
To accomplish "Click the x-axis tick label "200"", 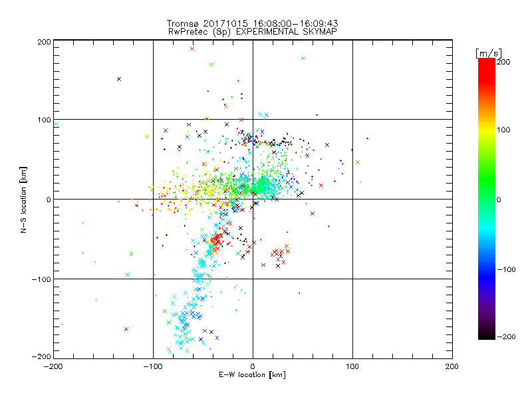I will click(452, 366).
